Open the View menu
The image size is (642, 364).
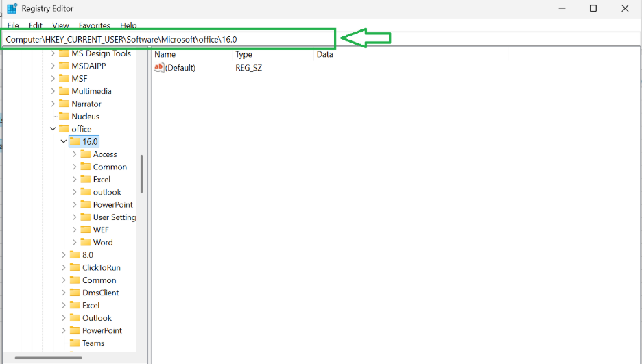[60, 25]
